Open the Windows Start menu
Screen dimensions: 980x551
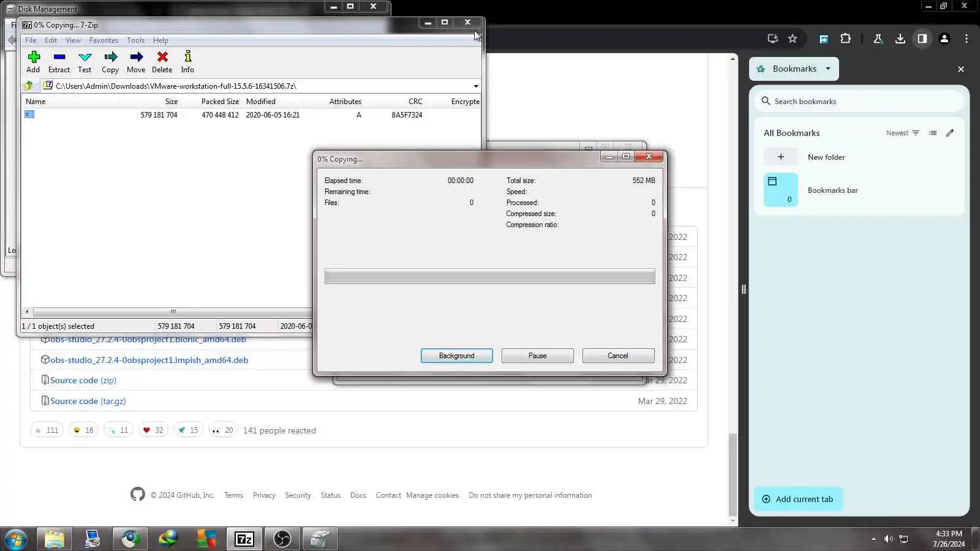(x=15, y=539)
